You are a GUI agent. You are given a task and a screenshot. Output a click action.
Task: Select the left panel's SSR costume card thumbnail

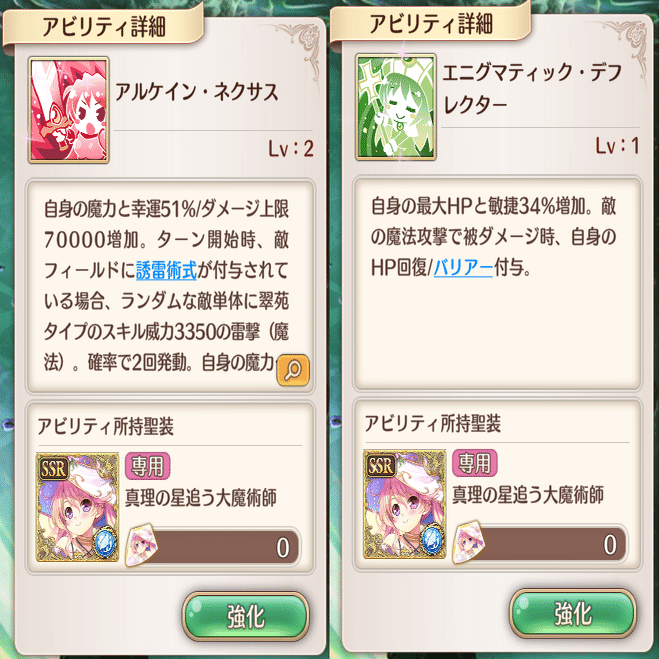(x=77, y=507)
